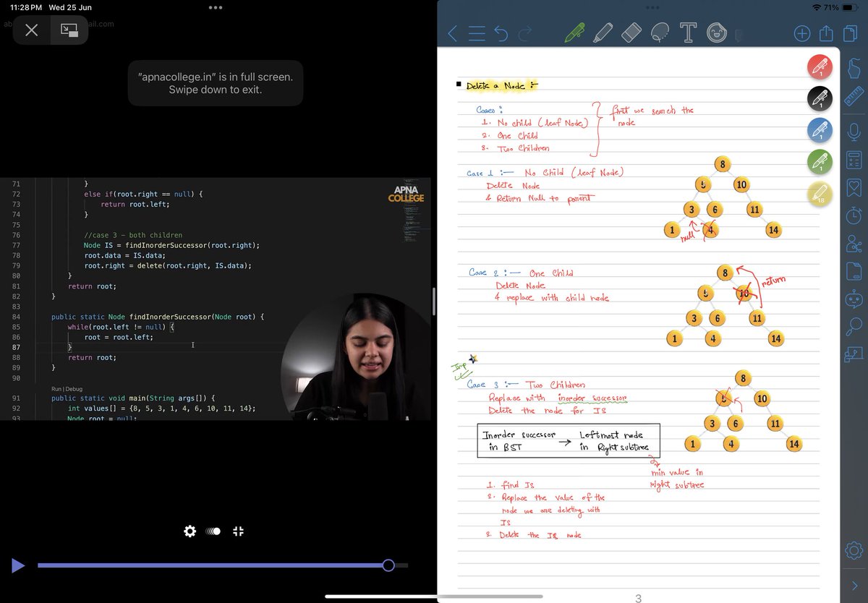Open multitasking dots above video window
Viewport: 868px width, 603px height.
[x=216, y=8]
